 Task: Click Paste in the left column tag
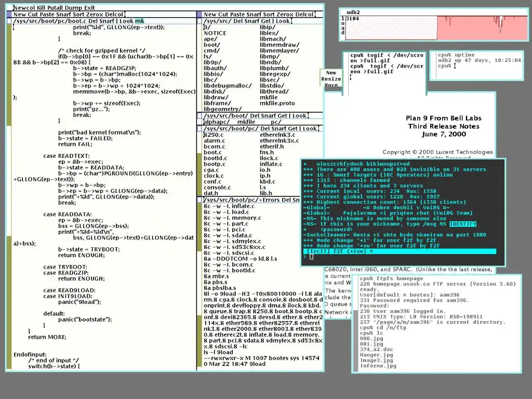click(47, 14)
